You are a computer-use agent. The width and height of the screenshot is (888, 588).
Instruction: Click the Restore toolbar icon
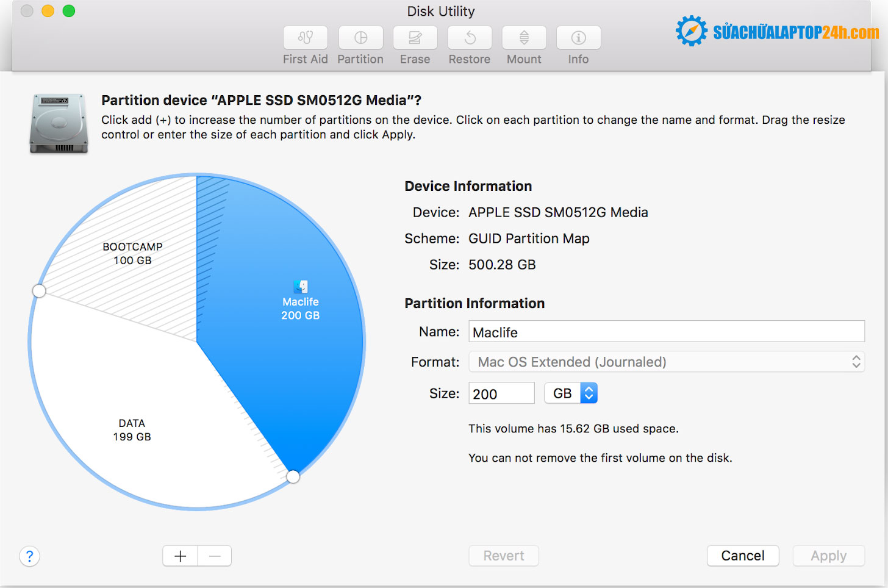[x=470, y=38]
